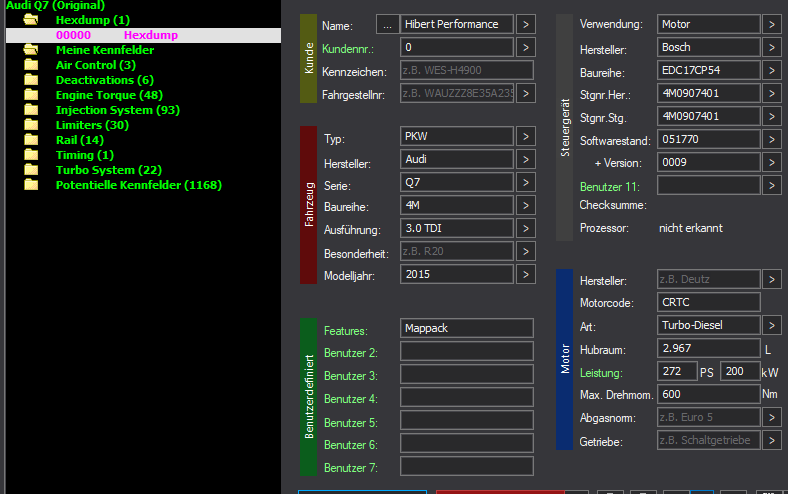Click the Engine Torque folder icon
Image resolution: width=788 pixels, height=494 pixels.
pyautogui.click(x=31, y=94)
